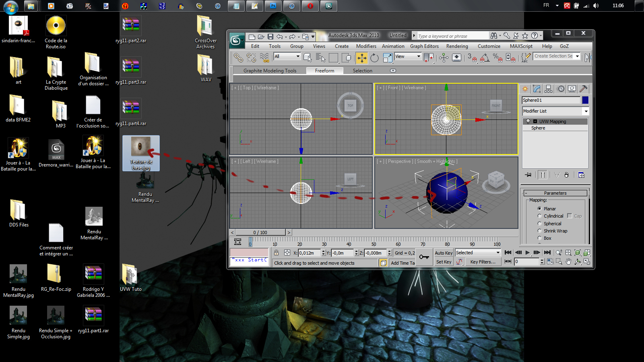Click Use Pivot Point Center icon
This screenshot has height=362, width=644.
(x=429, y=58)
